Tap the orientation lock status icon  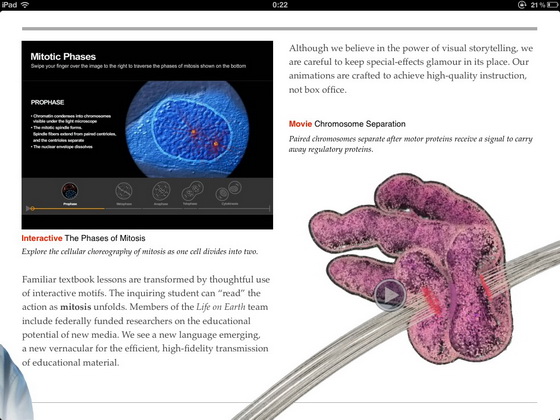[x=522, y=5]
